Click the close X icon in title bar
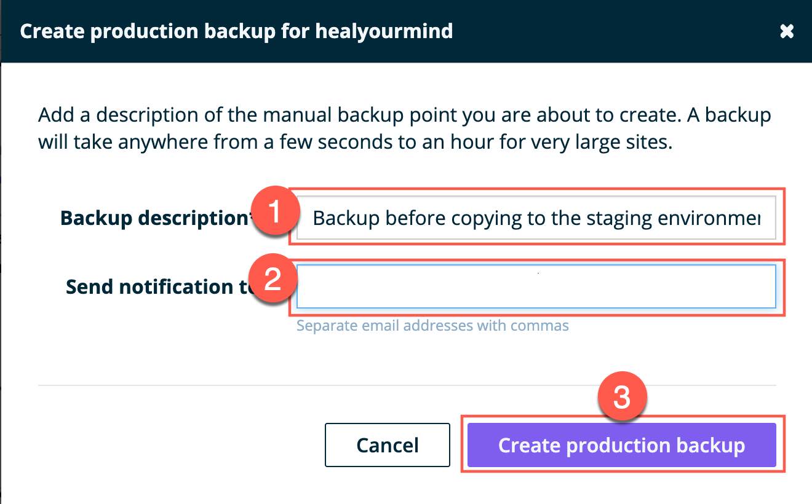 [x=788, y=31]
